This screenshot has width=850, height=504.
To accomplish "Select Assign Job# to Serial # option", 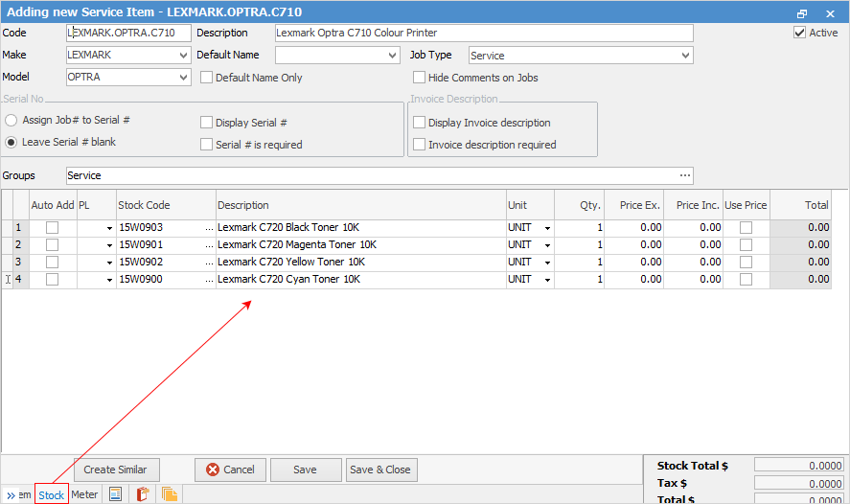I will (x=11, y=120).
